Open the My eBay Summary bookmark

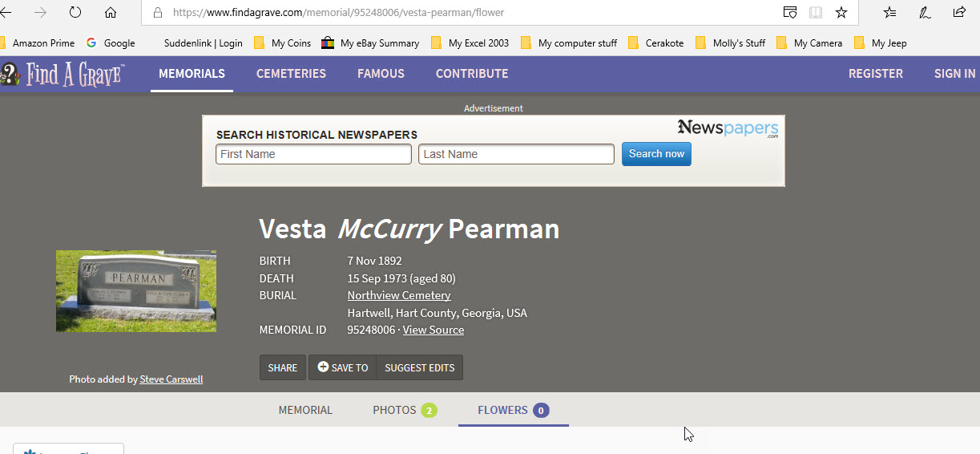[x=370, y=43]
